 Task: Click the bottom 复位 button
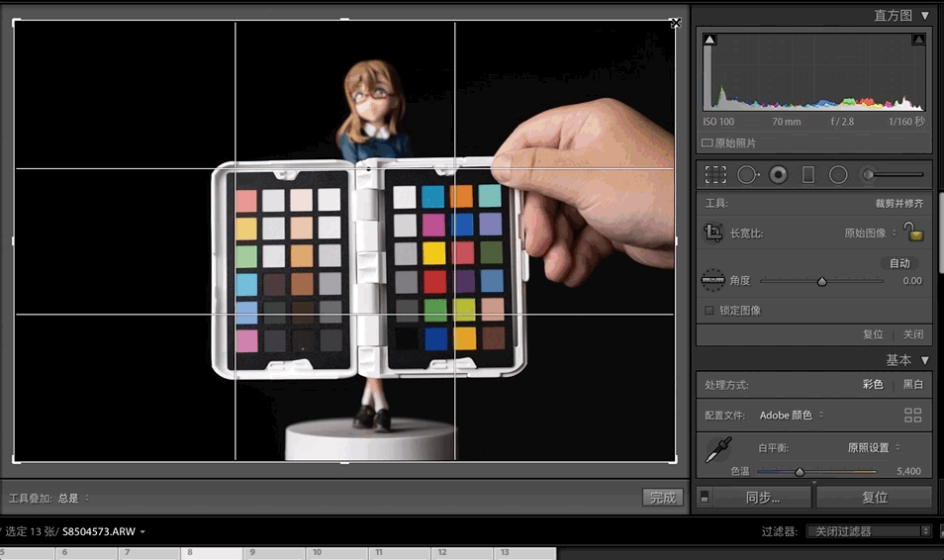click(874, 498)
